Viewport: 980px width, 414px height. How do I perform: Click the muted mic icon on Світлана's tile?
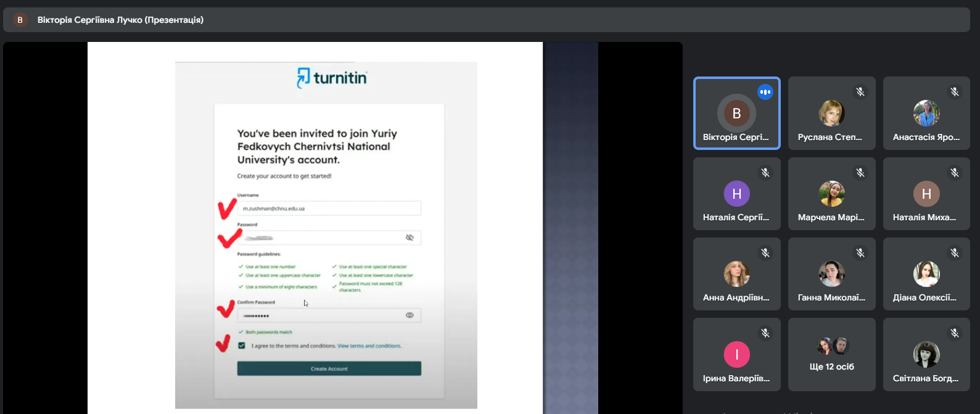click(955, 333)
